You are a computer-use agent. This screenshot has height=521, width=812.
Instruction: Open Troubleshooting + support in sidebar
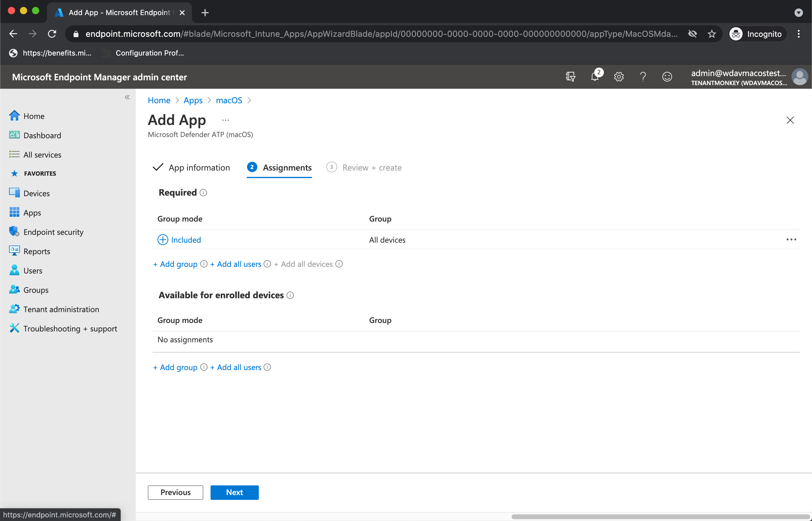click(70, 328)
